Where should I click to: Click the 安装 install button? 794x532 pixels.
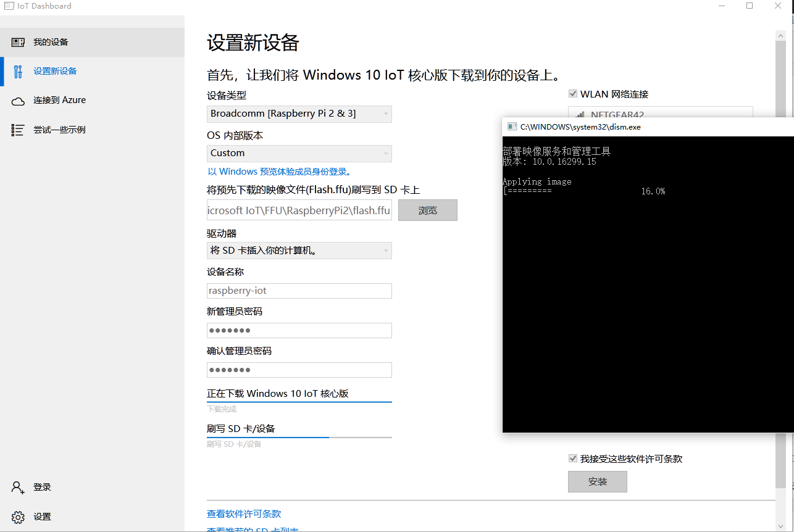pyautogui.click(x=597, y=482)
